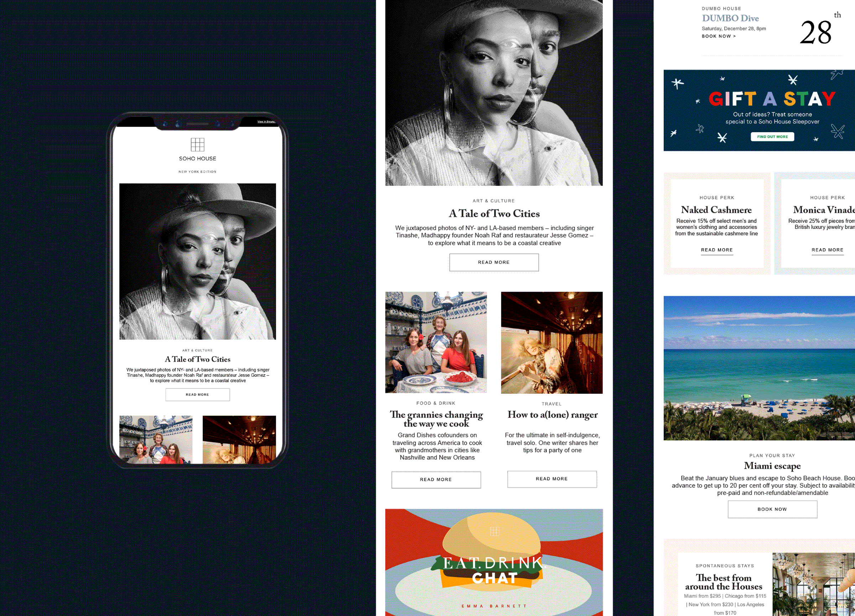Click the DUMBO Dive event title

(x=730, y=18)
